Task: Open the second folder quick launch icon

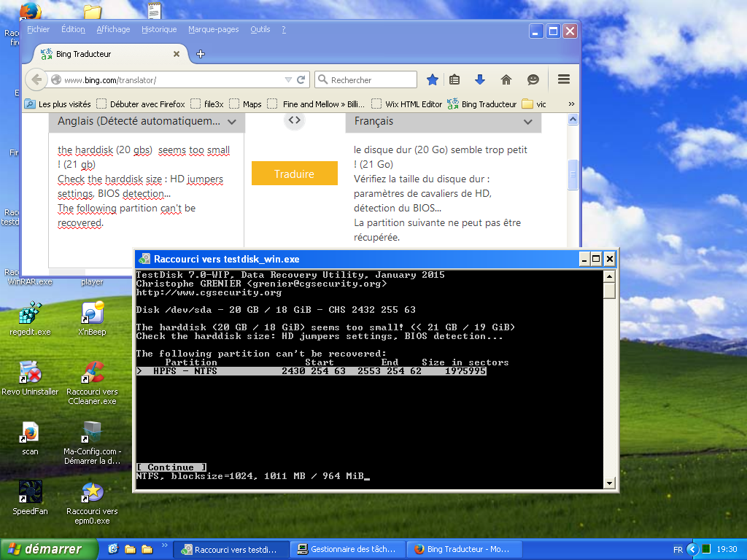Action: pos(147,549)
